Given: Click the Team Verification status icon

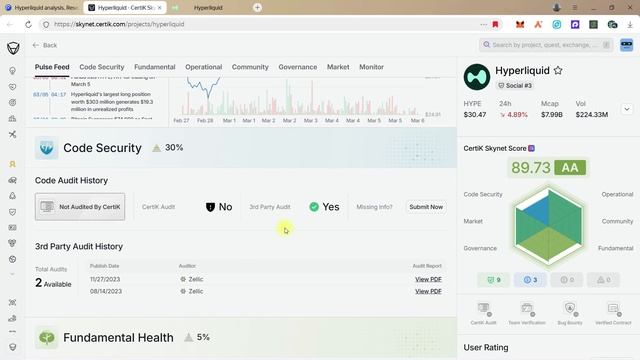Looking at the screenshot, I should 527,309.
